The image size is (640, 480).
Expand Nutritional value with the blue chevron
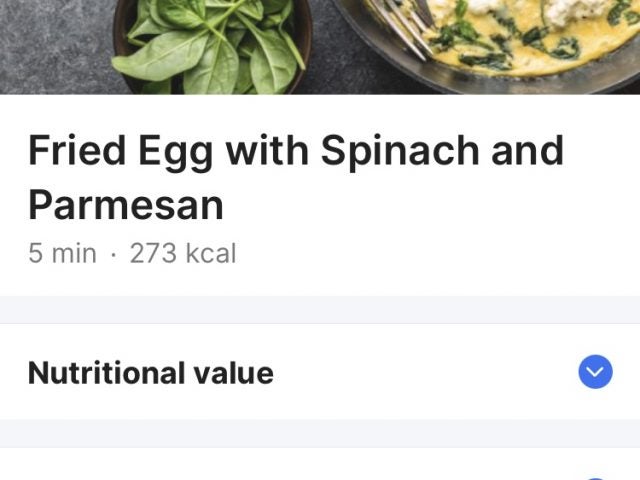coord(595,373)
